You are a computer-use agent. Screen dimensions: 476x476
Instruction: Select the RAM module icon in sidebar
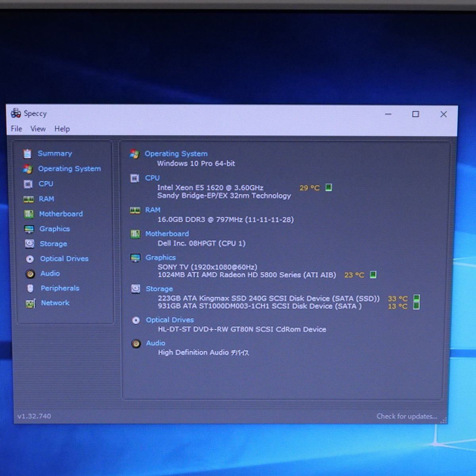[x=28, y=199]
